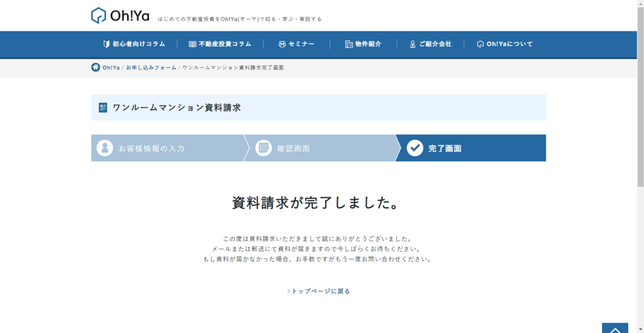Click person icon beside ご紹介会社

[413, 44]
